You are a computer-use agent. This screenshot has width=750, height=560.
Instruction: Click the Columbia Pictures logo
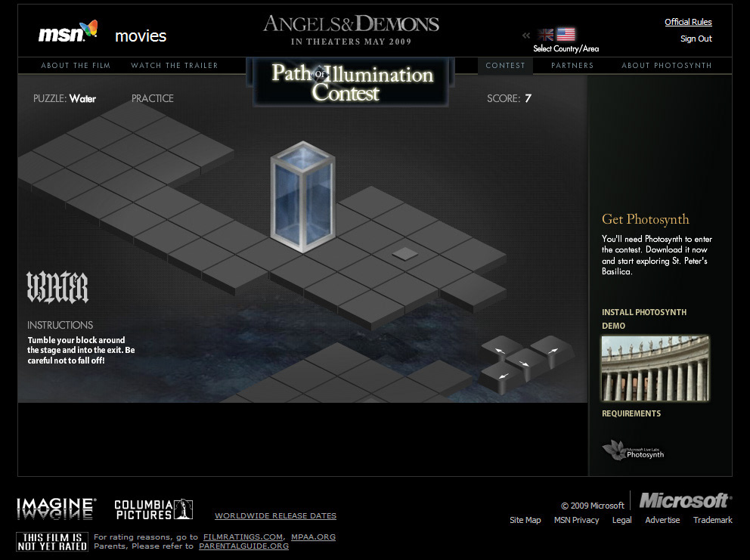[153, 509]
